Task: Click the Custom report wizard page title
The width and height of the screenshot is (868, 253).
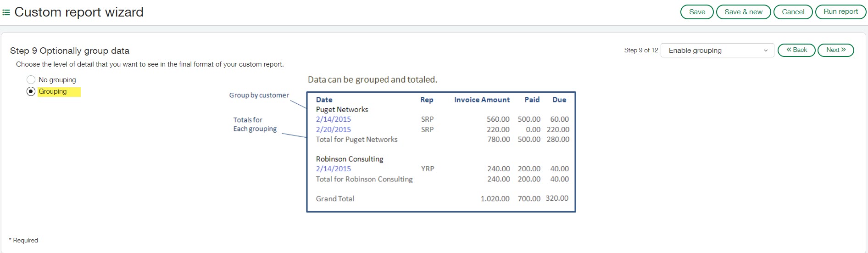Action: (79, 12)
